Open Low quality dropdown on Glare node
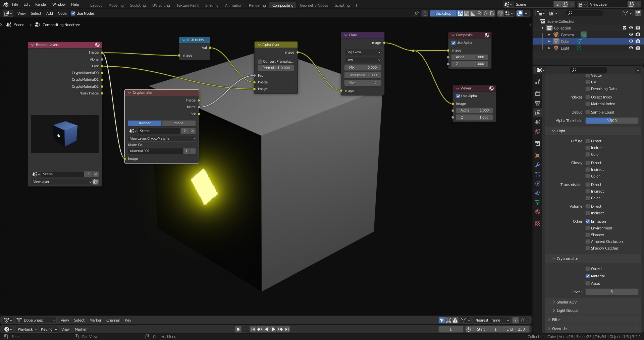Image resolution: width=644 pixels, height=340 pixels. point(363,60)
